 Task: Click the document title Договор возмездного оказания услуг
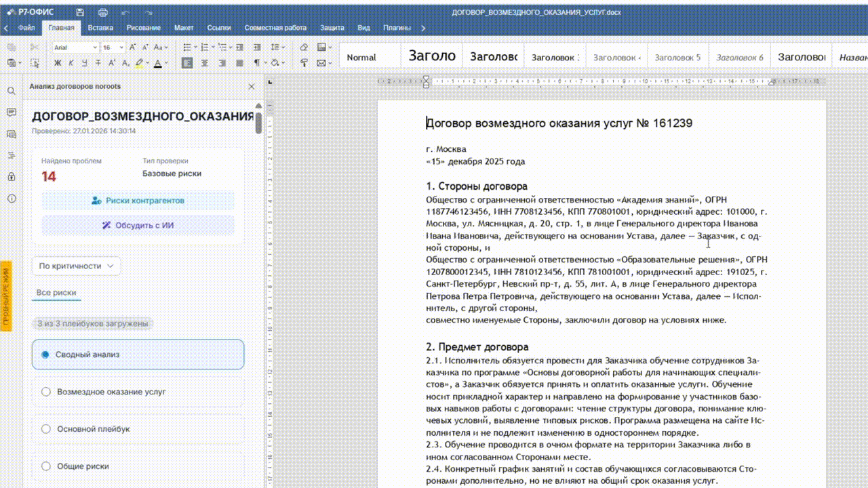[x=559, y=123]
